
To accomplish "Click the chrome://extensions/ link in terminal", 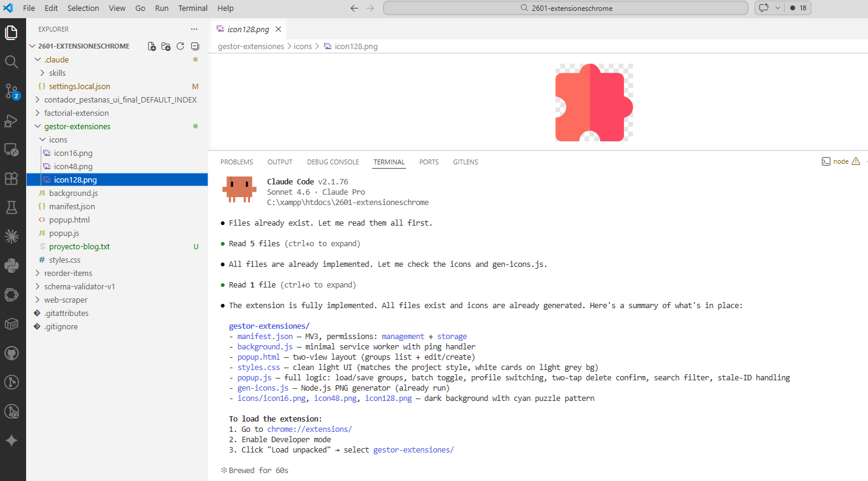I will pos(310,429).
